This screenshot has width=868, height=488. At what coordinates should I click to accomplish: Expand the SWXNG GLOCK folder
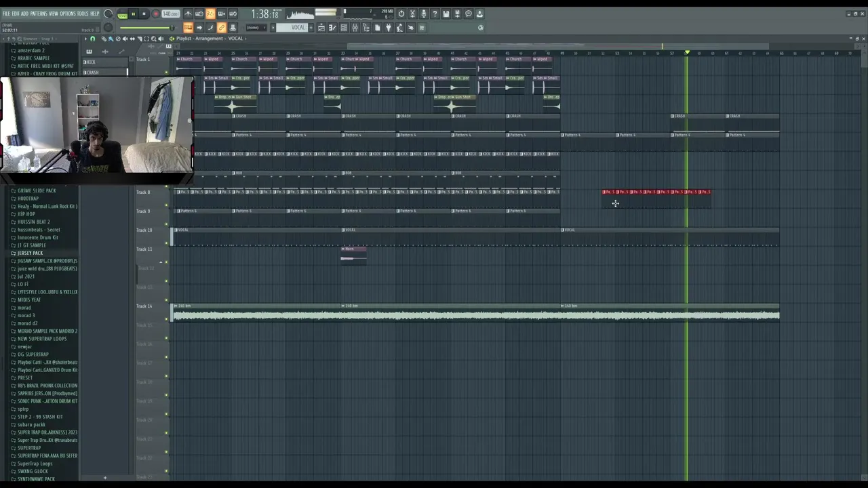pyautogui.click(x=33, y=471)
